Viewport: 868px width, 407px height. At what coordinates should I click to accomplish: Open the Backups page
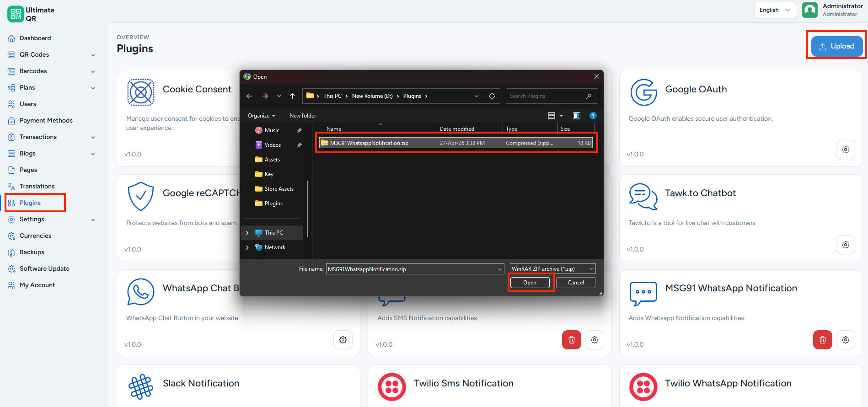[32, 252]
